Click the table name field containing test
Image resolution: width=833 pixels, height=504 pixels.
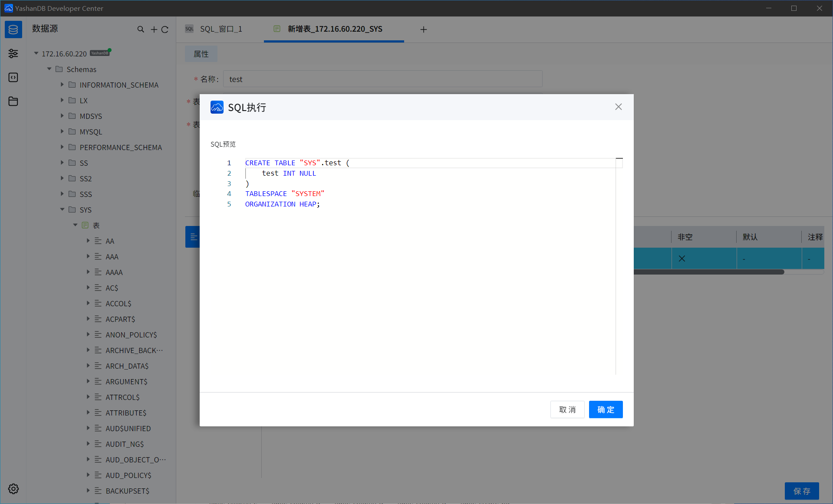(382, 79)
